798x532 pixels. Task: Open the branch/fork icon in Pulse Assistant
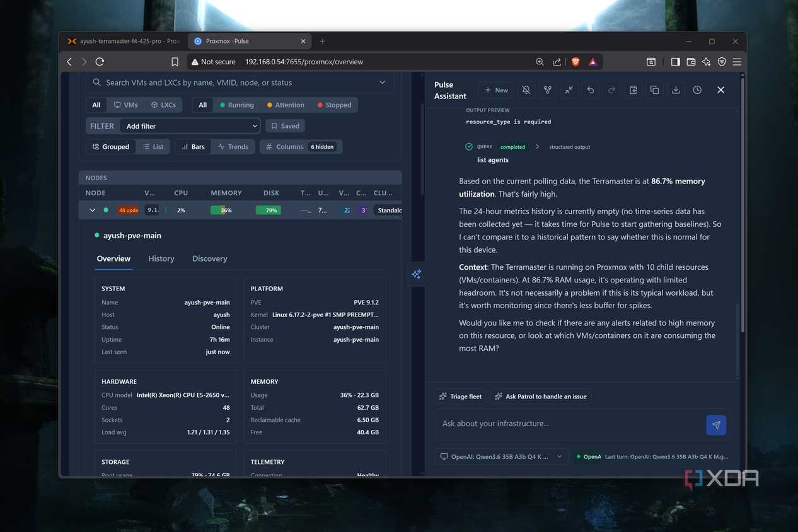pyautogui.click(x=547, y=90)
